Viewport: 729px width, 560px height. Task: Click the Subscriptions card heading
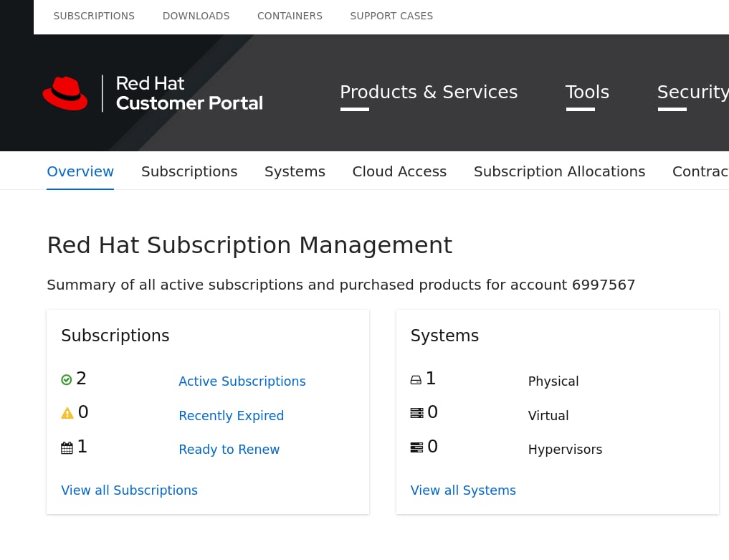coord(115,336)
